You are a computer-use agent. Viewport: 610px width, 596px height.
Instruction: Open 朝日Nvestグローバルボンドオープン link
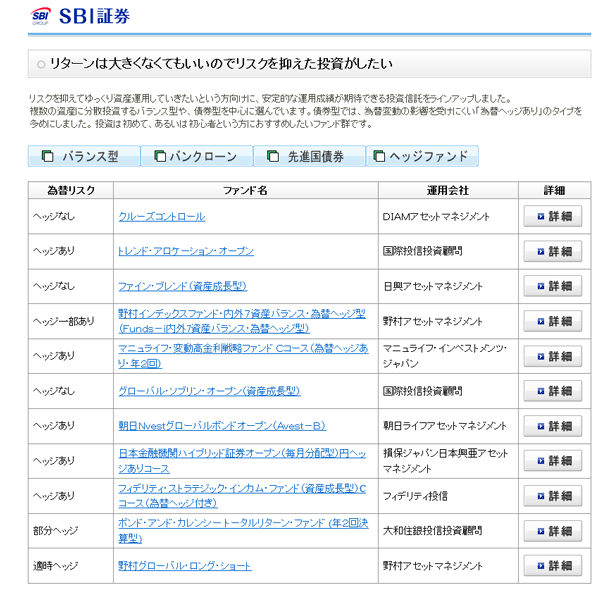click(x=222, y=426)
